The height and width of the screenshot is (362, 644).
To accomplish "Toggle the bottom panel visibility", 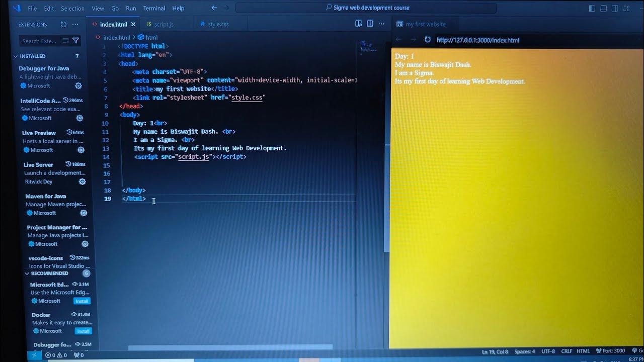I will pyautogui.click(x=603, y=9).
